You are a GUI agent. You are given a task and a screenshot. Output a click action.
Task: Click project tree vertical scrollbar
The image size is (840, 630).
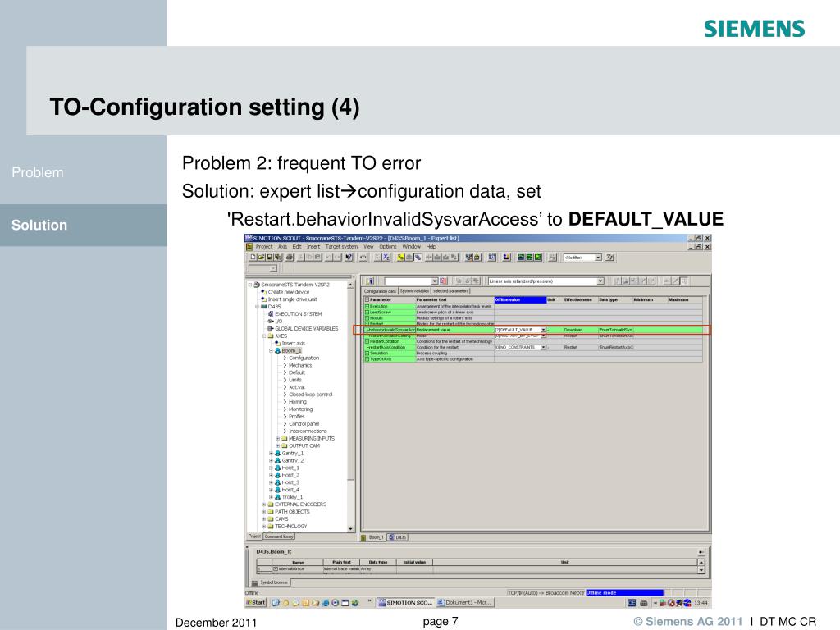click(351, 406)
